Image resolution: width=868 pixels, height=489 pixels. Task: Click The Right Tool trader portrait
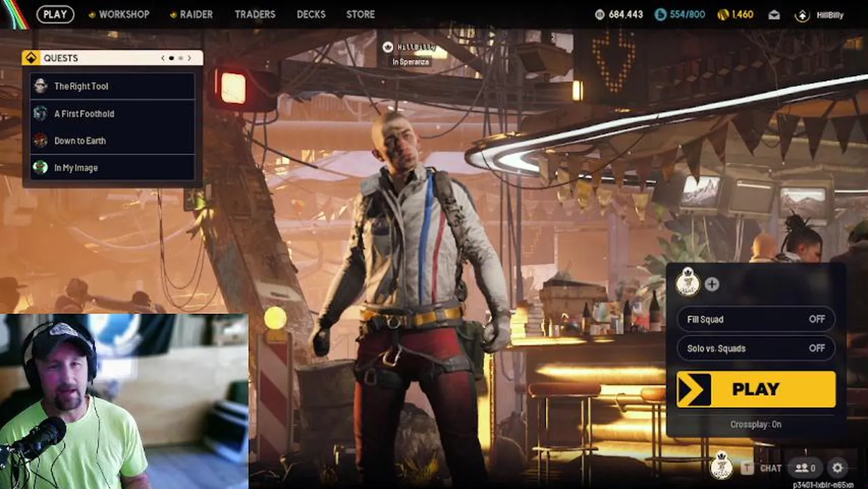[x=41, y=86]
